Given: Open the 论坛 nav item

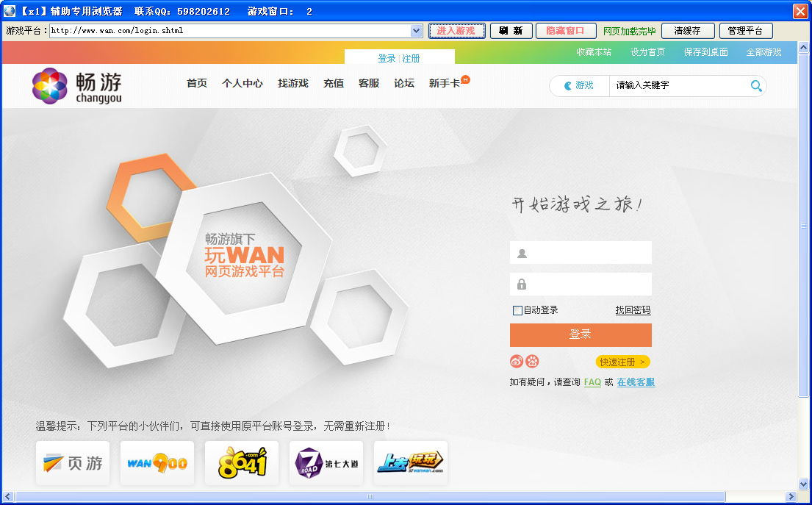Looking at the screenshot, I should pos(404,83).
